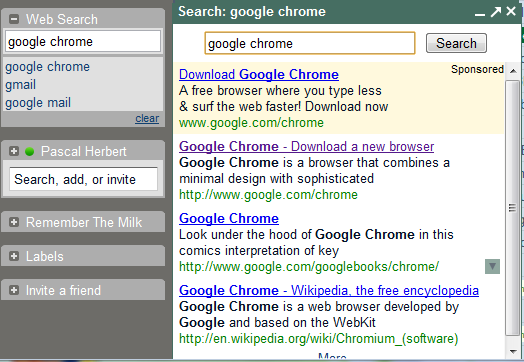Select recent search 'google mail'

coord(38,103)
